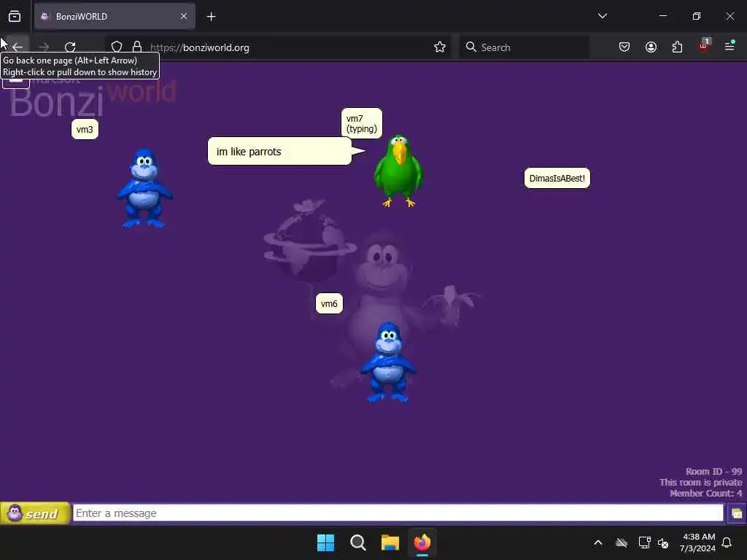Open the clock showing 4:38 AM
This screenshot has height=560, width=747.
(x=697, y=542)
